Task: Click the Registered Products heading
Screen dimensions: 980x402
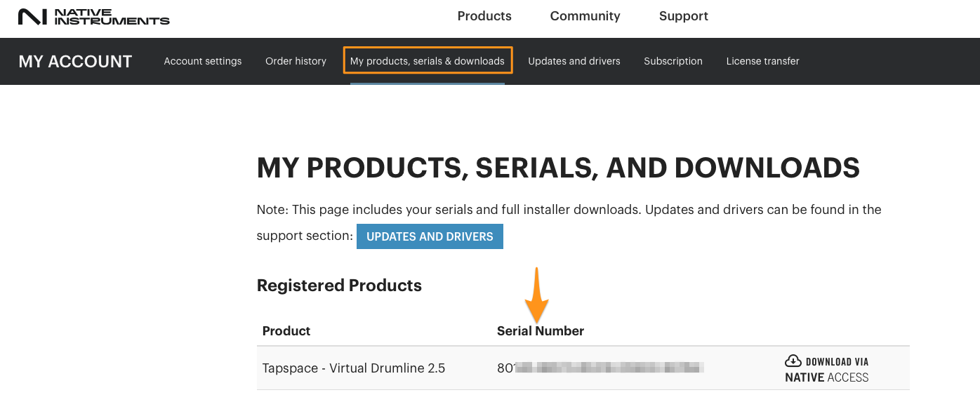Action: click(339, 286)
